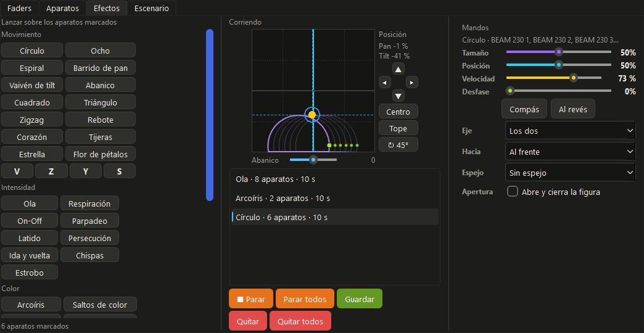Launch the Cuadrado effect
This screenshot has width=644, height=333.
[32, 102]
